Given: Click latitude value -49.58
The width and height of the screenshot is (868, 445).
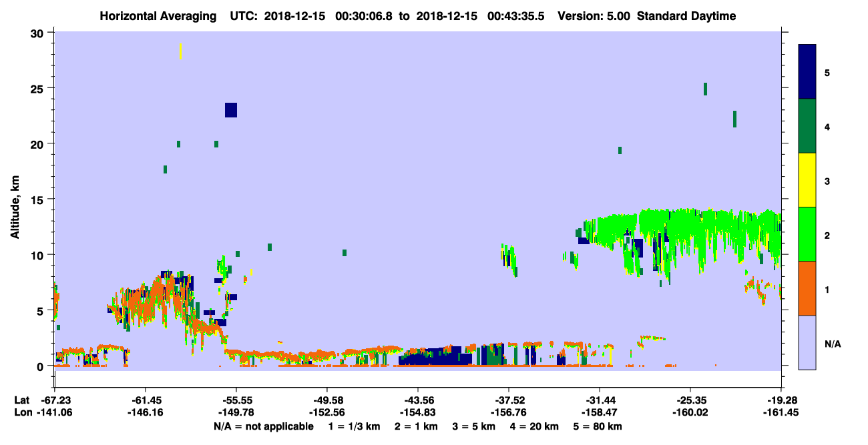Looking at the screenshot, I should (327, 400).
